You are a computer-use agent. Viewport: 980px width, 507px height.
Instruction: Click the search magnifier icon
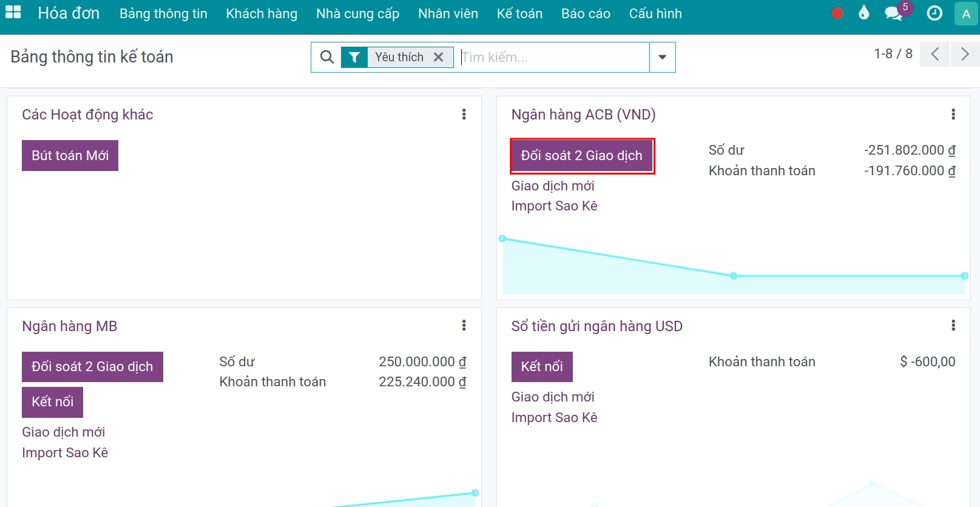tap(326, 57)
